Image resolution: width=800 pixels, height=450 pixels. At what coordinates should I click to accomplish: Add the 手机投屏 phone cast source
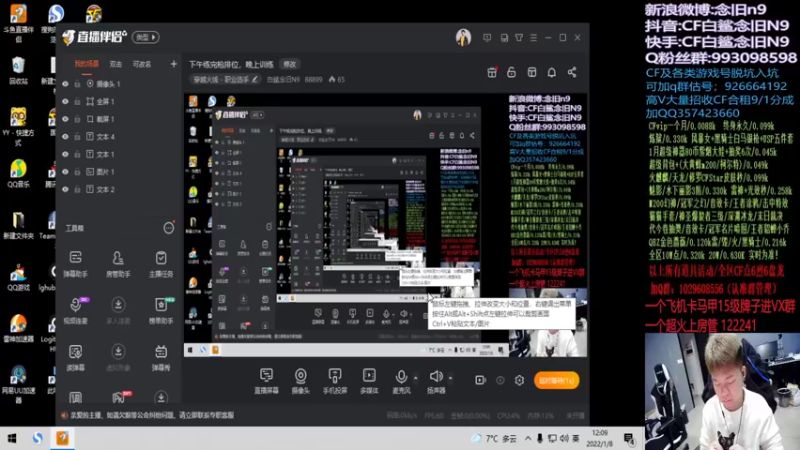[x=335, y=381]
